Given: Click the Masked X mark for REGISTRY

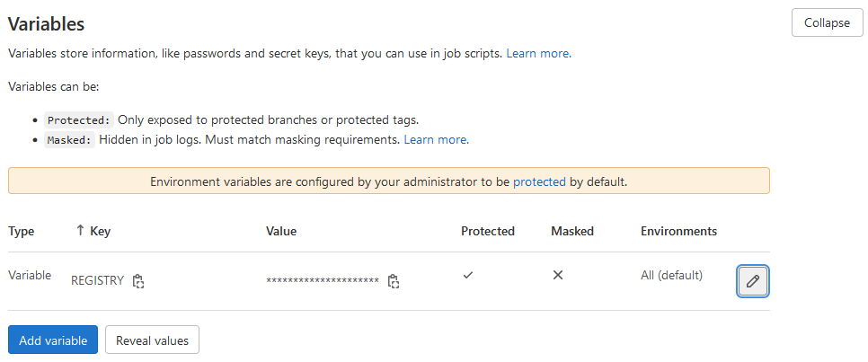Looking at the screenshot, I should pyautogui.click(x=558, y=275).
